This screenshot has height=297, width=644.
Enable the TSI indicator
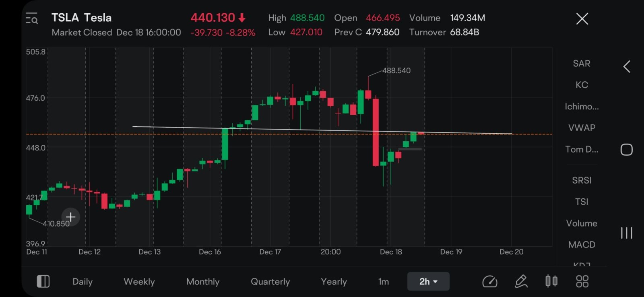click(x=582, y=202)
